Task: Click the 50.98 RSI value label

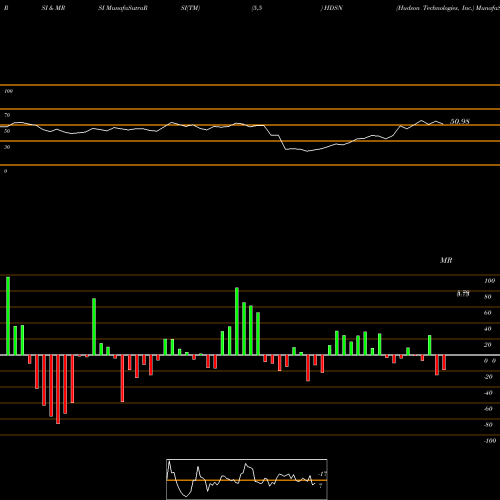Action: point(460,122)
